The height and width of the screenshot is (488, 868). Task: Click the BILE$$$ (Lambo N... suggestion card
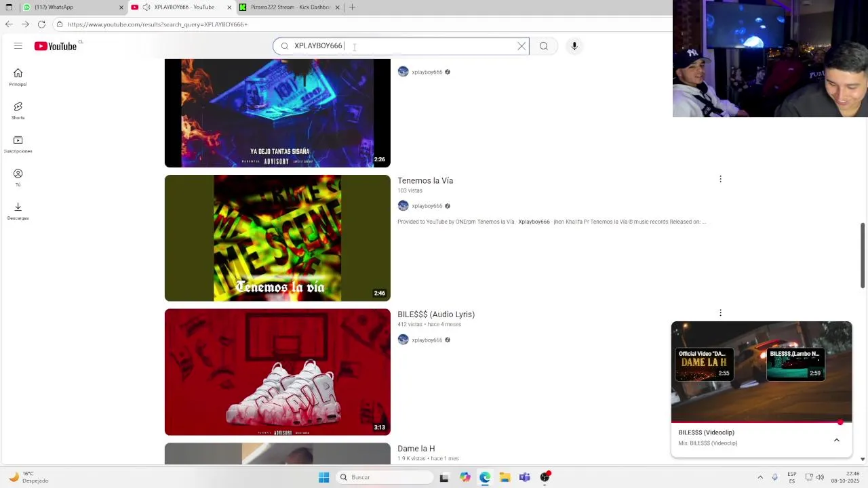click(795, 364)
